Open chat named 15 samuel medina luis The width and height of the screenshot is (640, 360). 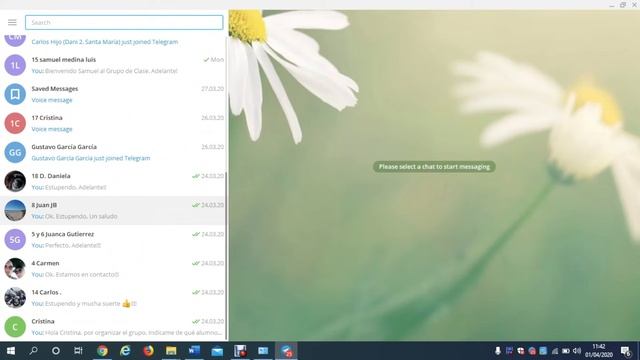point(64,60)
